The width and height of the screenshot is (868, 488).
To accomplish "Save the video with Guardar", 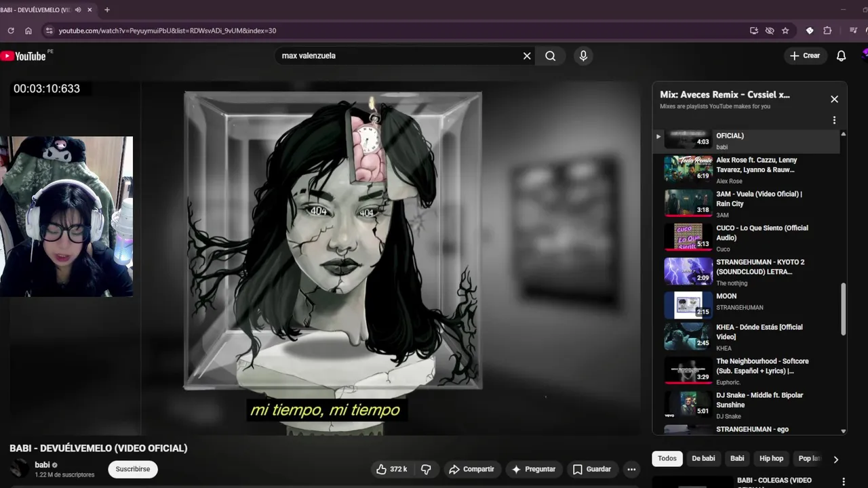I will point(591,469).
